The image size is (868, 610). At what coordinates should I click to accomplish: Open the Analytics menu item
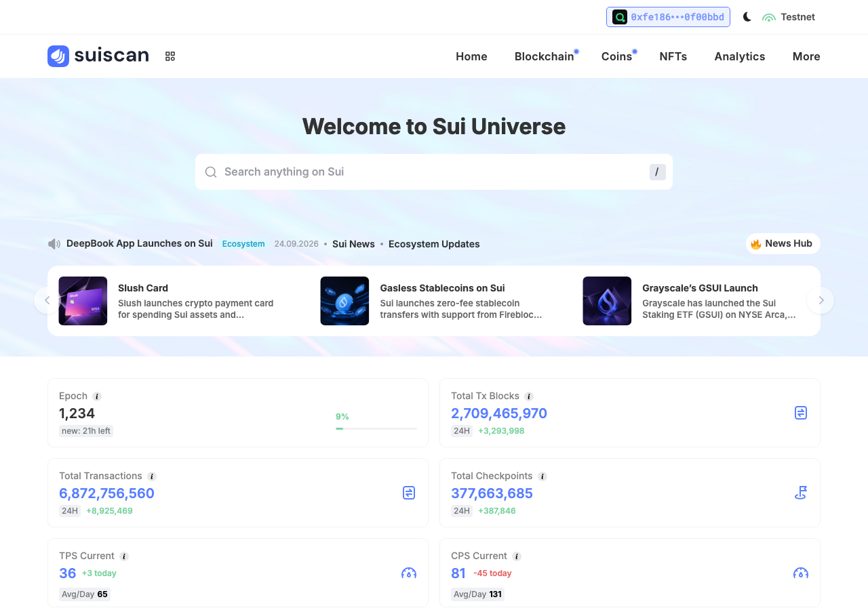[740, 56]
